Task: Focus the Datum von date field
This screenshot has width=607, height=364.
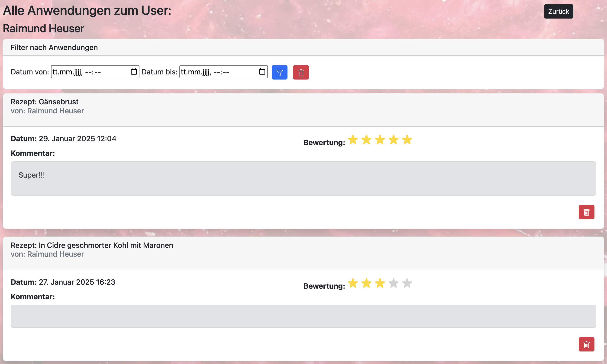Action: 95,72
